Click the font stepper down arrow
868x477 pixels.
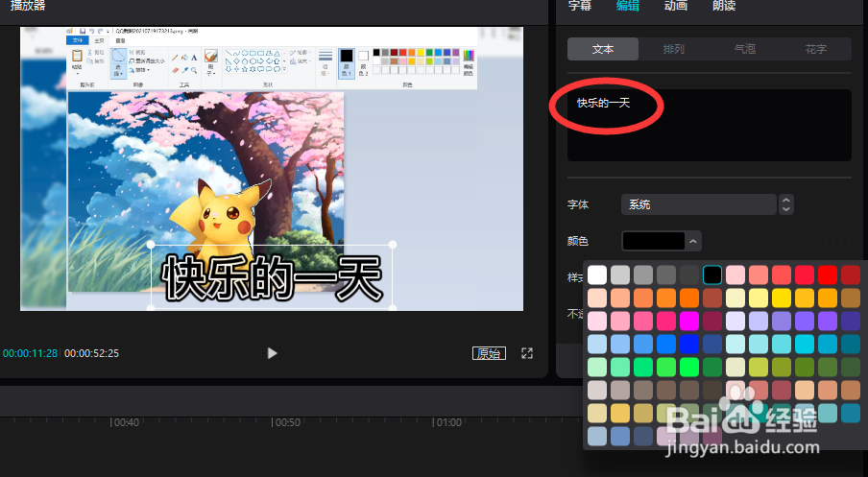click(x=786, y=209)
